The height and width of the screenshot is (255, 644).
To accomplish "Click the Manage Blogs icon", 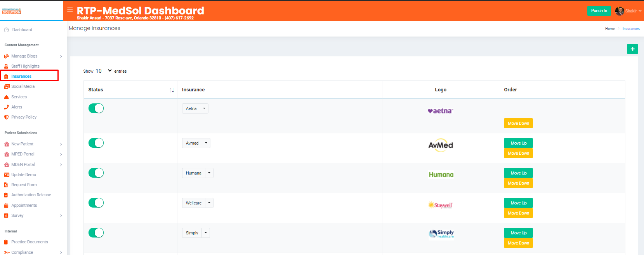I will [6, 56].
